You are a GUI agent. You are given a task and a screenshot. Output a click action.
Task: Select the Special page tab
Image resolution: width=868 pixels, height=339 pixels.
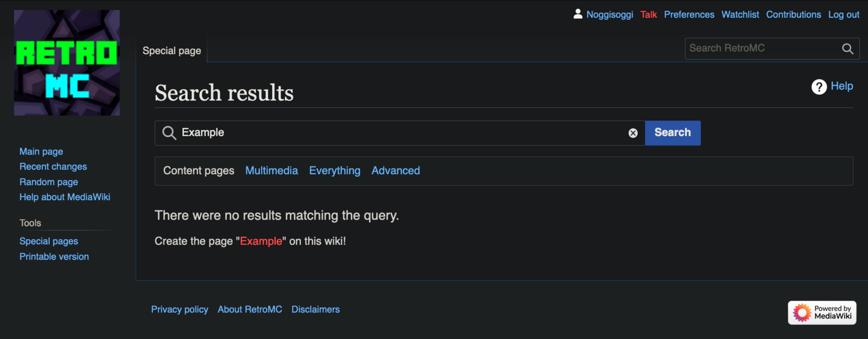click(171, 50)
